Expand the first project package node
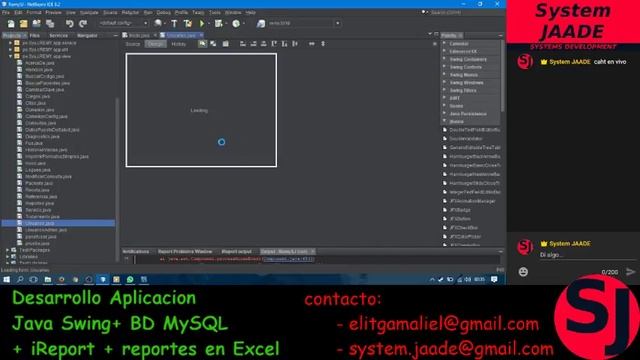This screenshot has width=640, height=360. (11, 43)
